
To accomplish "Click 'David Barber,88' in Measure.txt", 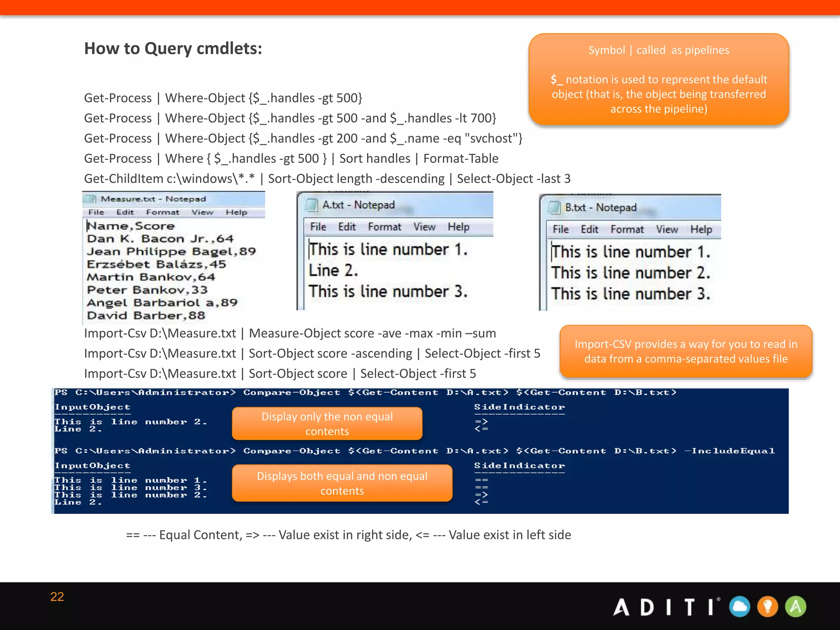I will click(x=146, y=315).
